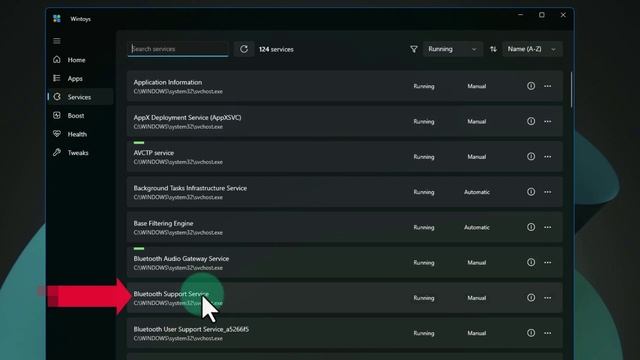Click Manual startup type of AVCTP service

pyautogui.click(x=476, y=157)
